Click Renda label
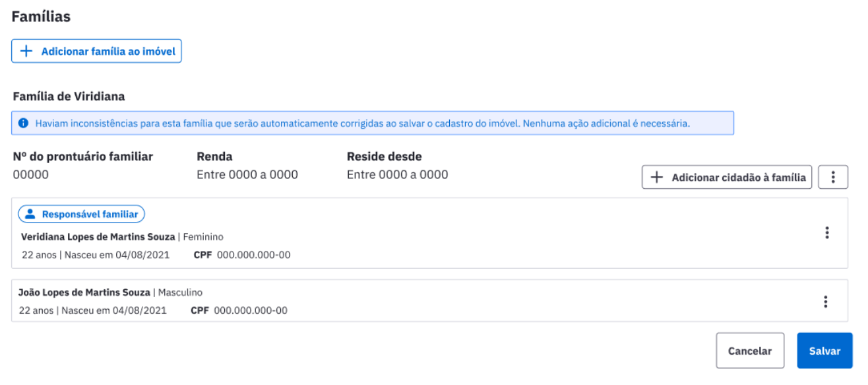The width and height of the screenshot is (868, 385). pos(214,157)
